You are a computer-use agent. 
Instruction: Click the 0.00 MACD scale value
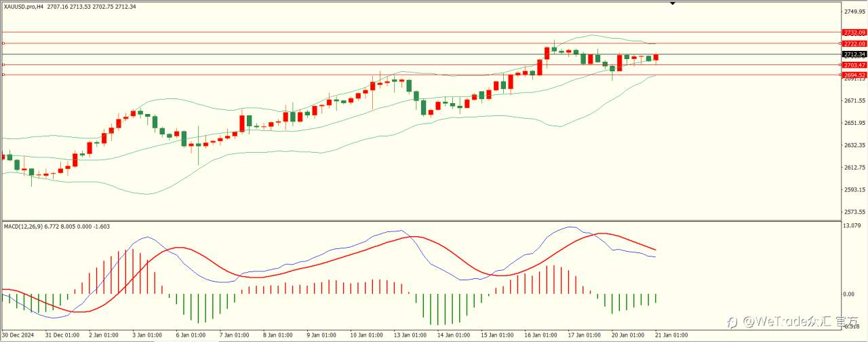point(850,294)
